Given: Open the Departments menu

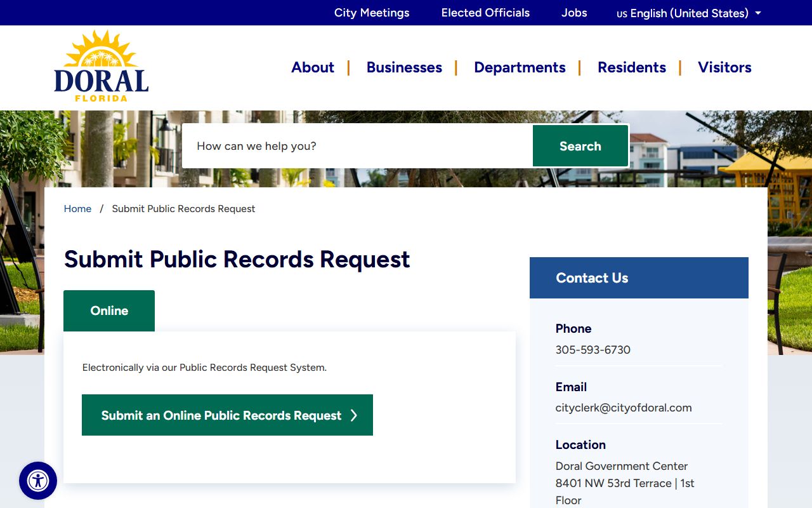Looking at the screenshot, I should [520, 67].
